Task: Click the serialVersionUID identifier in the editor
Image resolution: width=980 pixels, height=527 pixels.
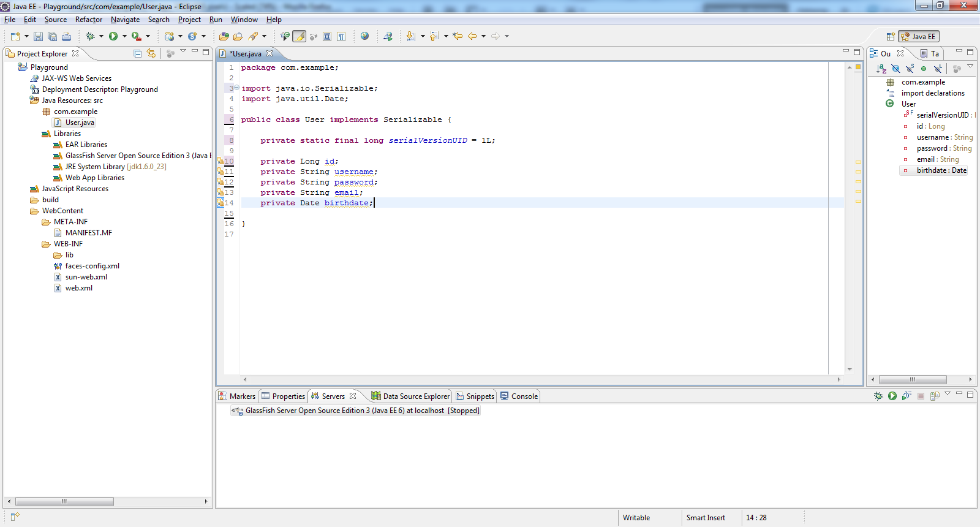Action: click(428, 140)
